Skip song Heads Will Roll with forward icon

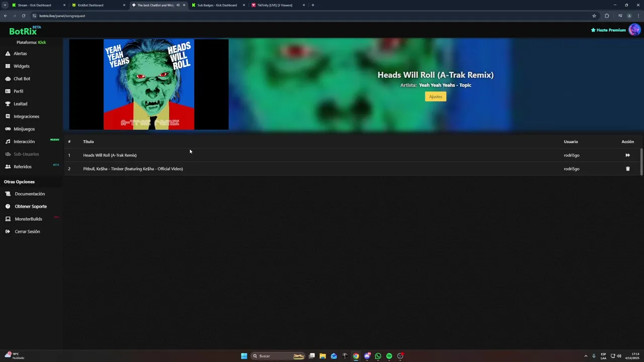(627, 155)
